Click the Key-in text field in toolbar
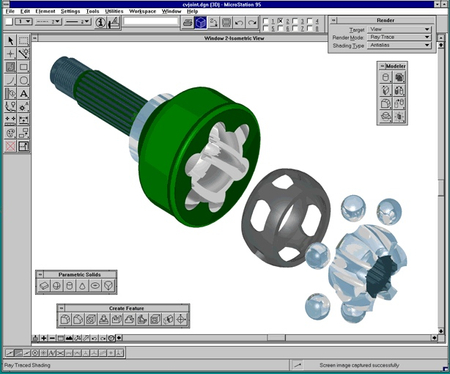This screenshot has height=374, width=450. coord(151,21)
